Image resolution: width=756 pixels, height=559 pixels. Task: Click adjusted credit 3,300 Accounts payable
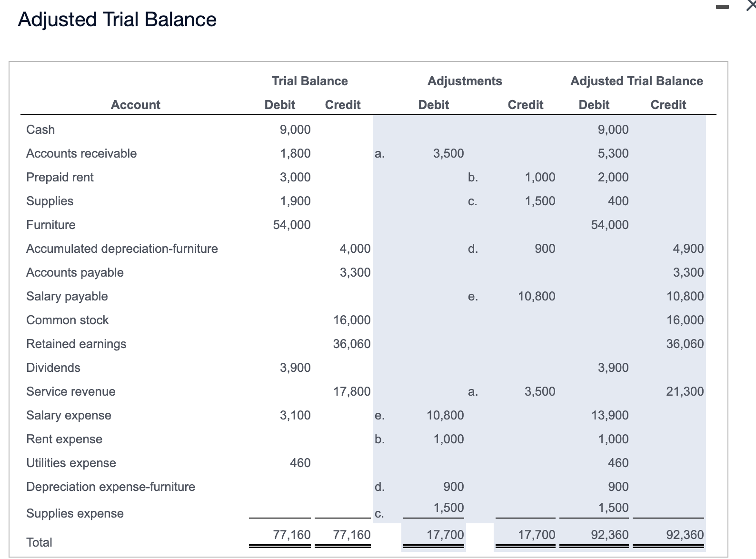click(x=688, y=272)
